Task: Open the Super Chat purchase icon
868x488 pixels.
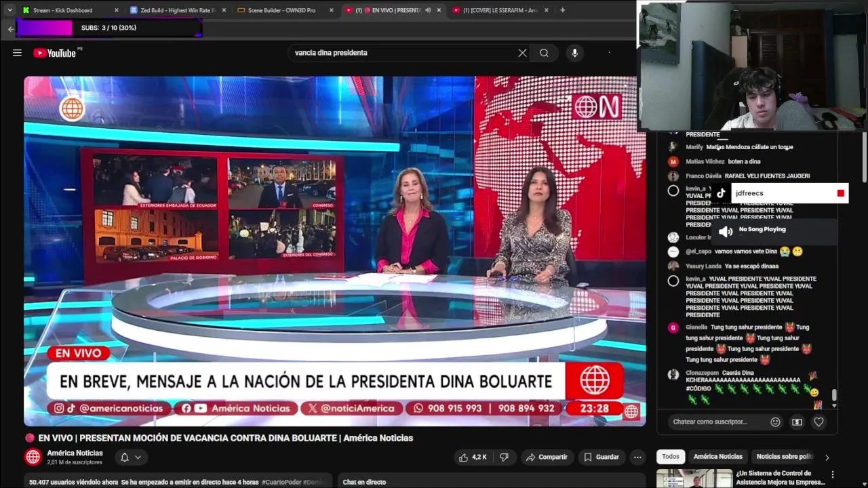Action: click(x=797, y=422)
